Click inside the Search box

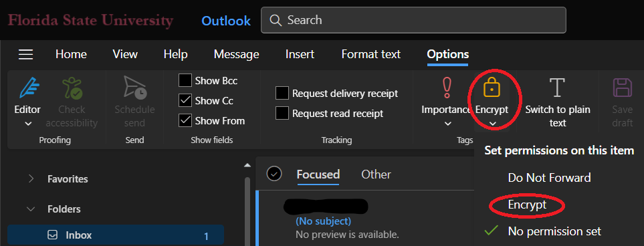(x=413, y=20)
